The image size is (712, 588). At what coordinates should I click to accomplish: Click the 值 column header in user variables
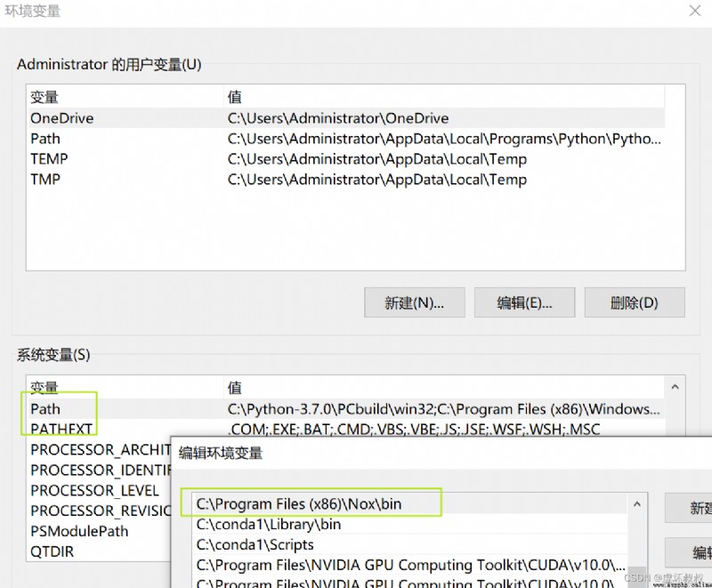click(x=234, y=97)
